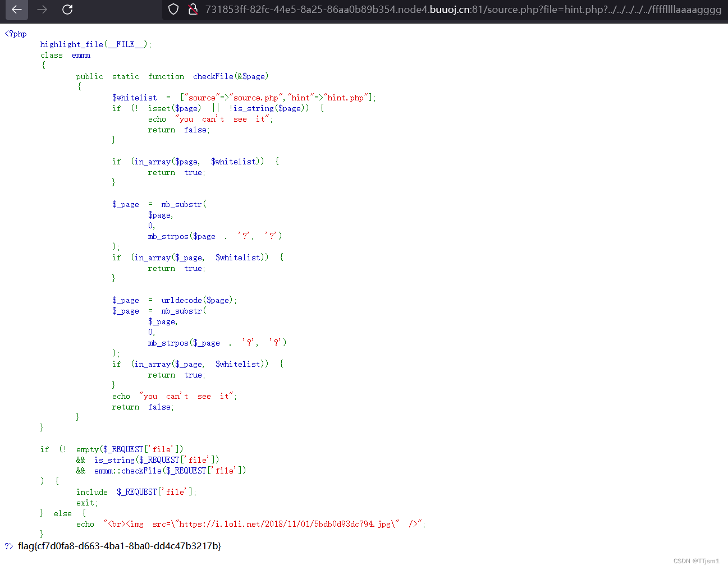Select the first mb_substr( assignment line
Screen dimensions: 728x570
coord(159,204)
